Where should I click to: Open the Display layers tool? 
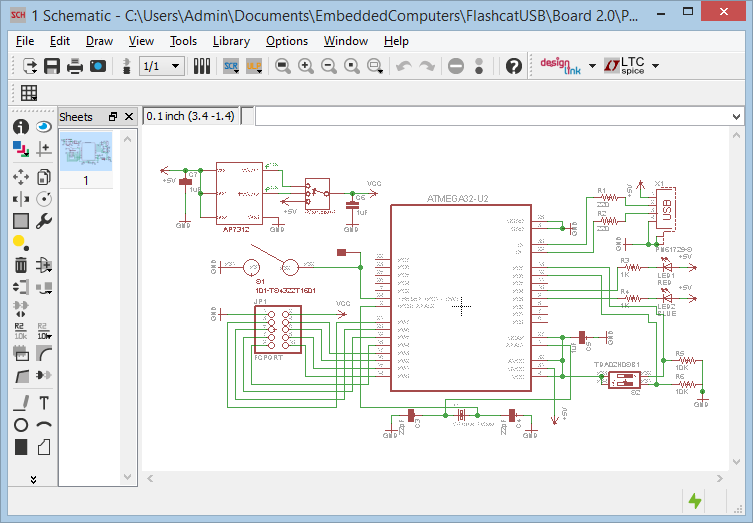tap(21, 149)
